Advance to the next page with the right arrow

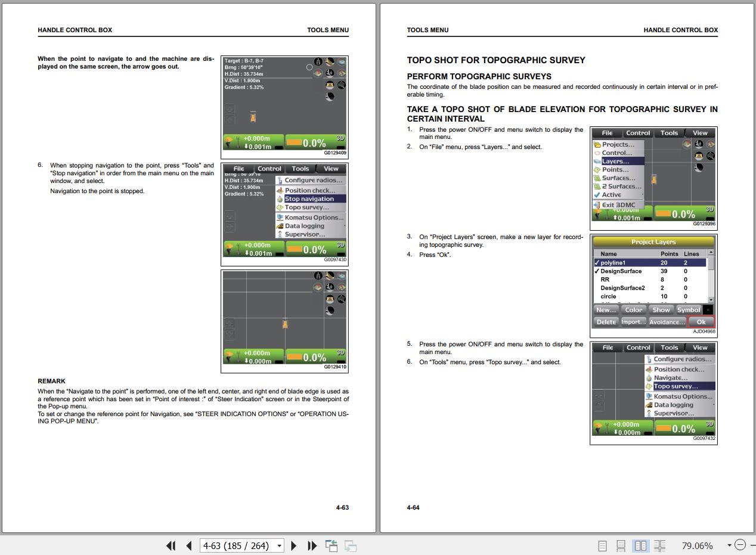(x=293, y=545)
